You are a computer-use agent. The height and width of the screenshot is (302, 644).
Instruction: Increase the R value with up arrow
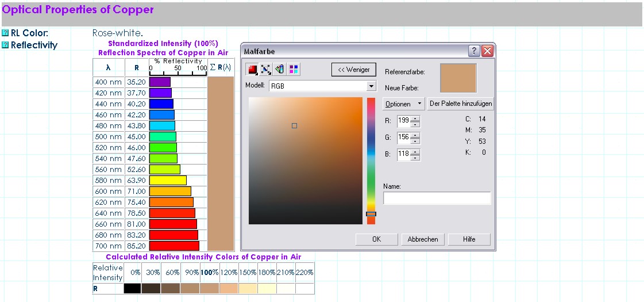click(416, 119)
